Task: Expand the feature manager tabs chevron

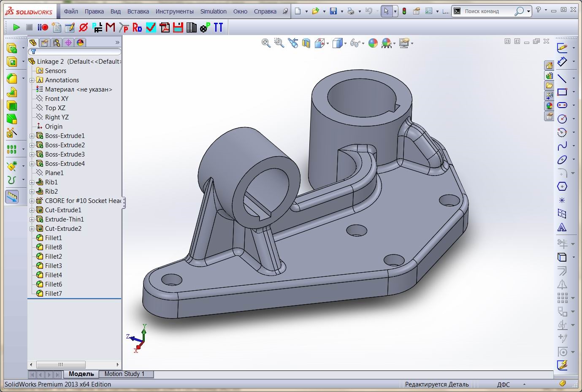Action: pyautogui.click(x=117, y=43)
